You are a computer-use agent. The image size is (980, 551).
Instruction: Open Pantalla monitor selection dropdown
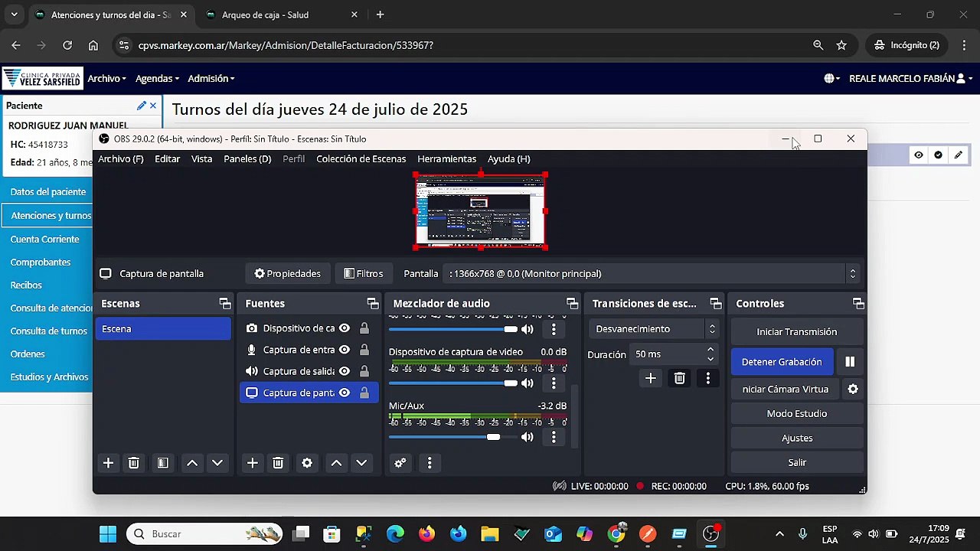[652, 273]
